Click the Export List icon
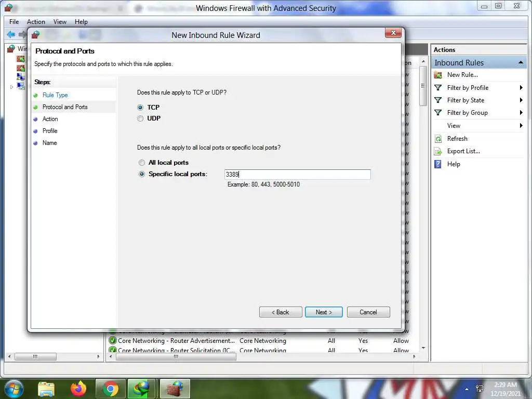The image size is (532, 399). (x=438, y=151)
